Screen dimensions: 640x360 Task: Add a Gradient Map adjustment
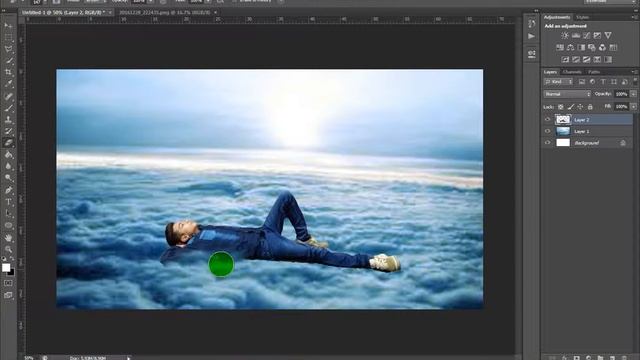coord(608,60)
